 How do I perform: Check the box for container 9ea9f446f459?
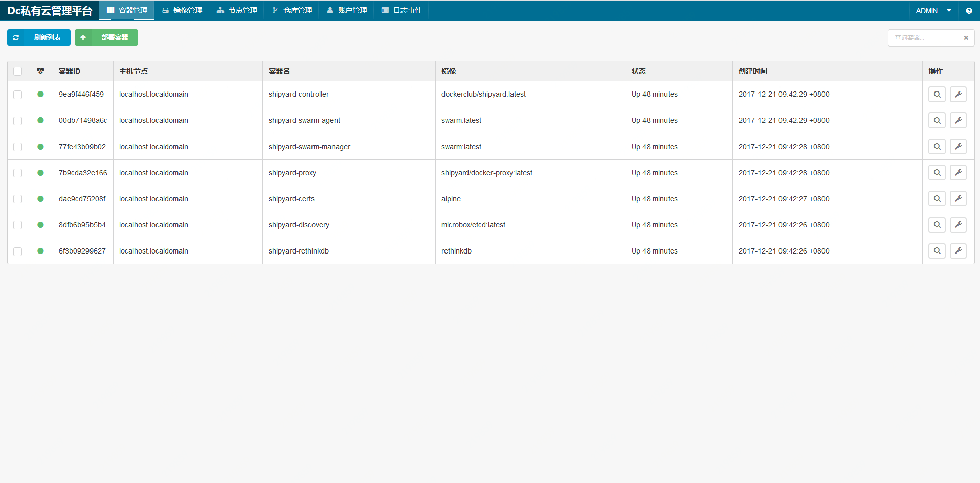(18, 95)
